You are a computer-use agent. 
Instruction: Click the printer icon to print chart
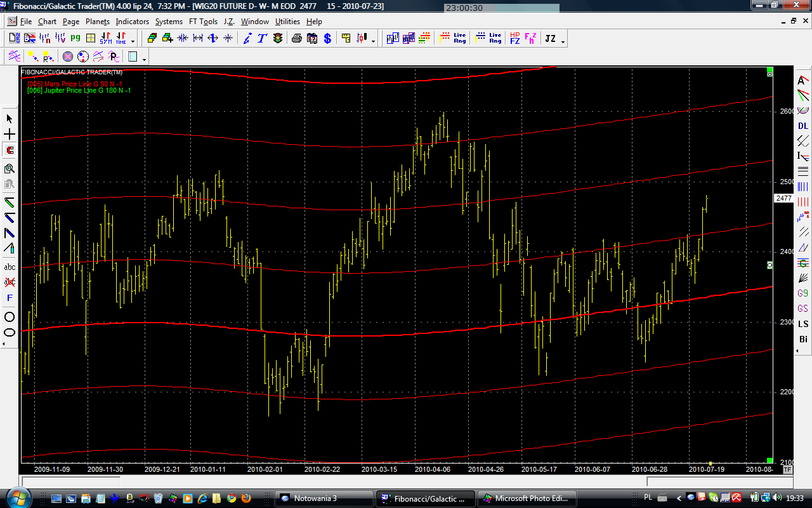point(296,39)
